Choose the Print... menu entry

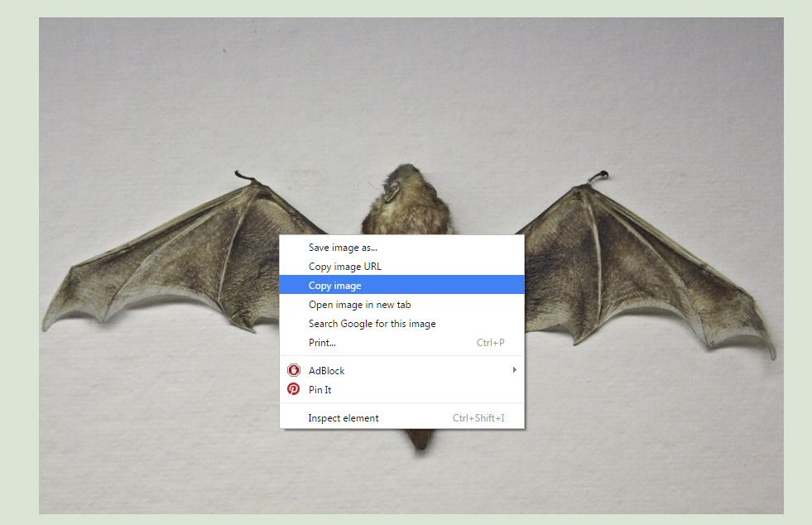[401, 343]
